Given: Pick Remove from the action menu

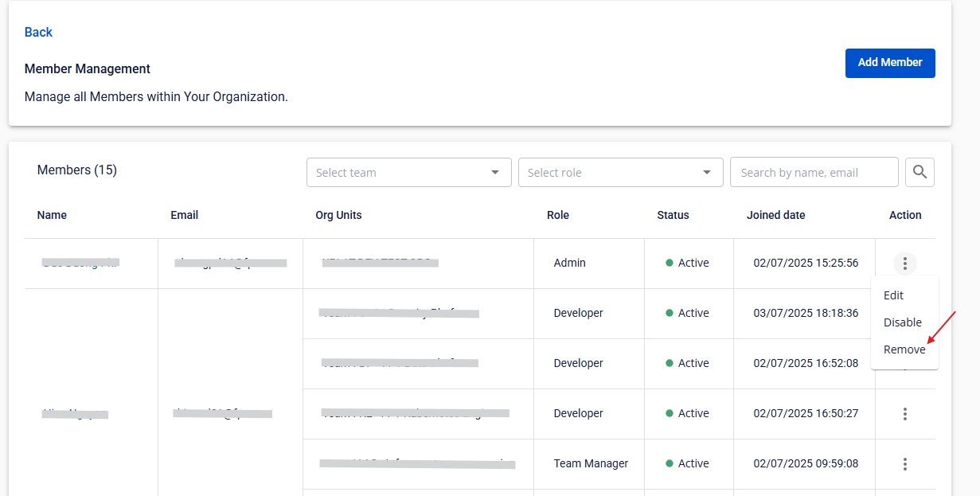Looking at the screenshot, I should (904, 350).
